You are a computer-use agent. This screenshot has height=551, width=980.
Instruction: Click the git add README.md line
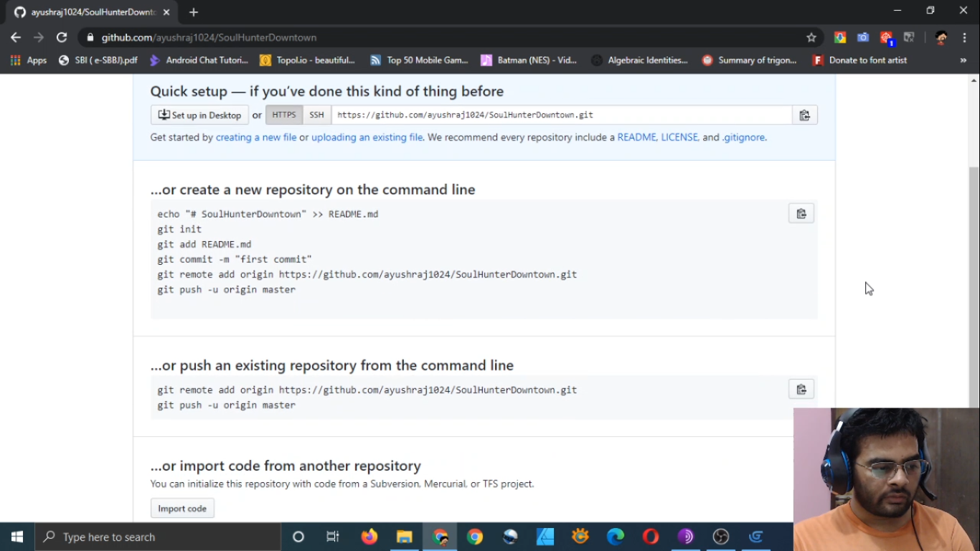(204, 244)
